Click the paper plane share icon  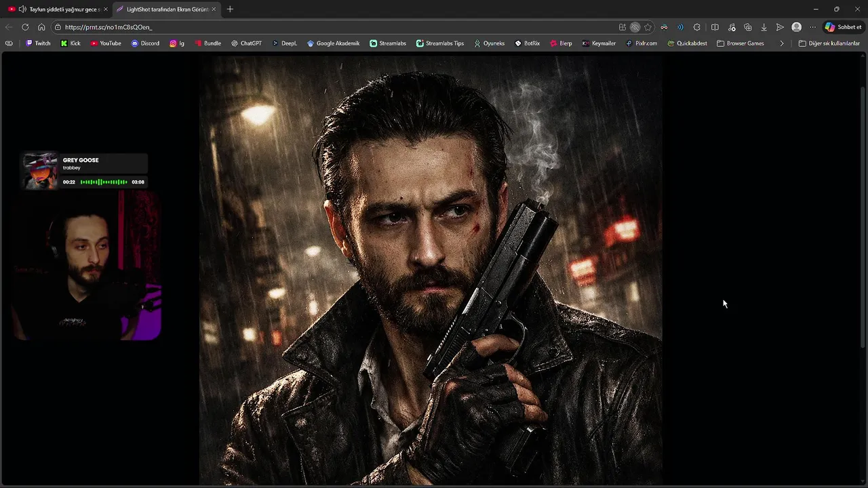click(780, 27)
